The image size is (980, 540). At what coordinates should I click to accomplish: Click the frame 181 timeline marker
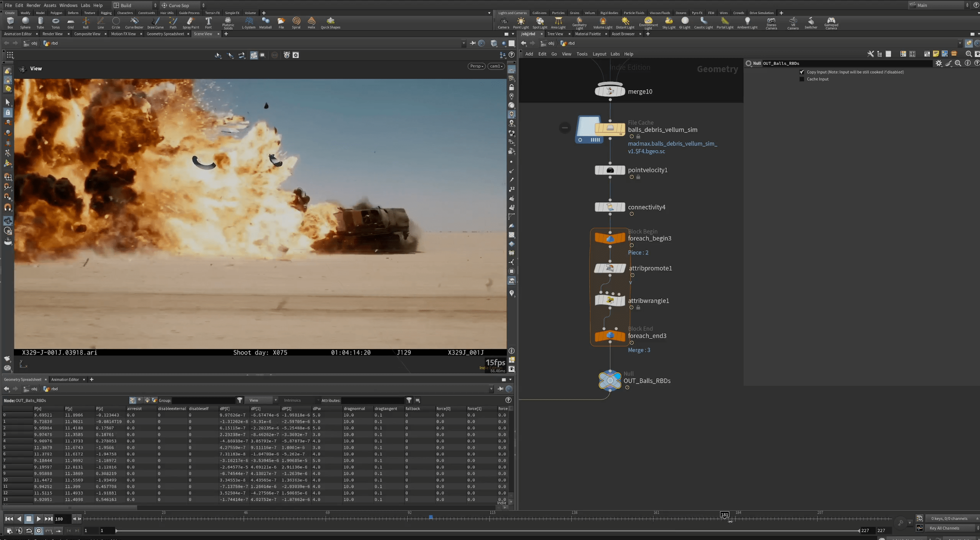pos(724,515)
